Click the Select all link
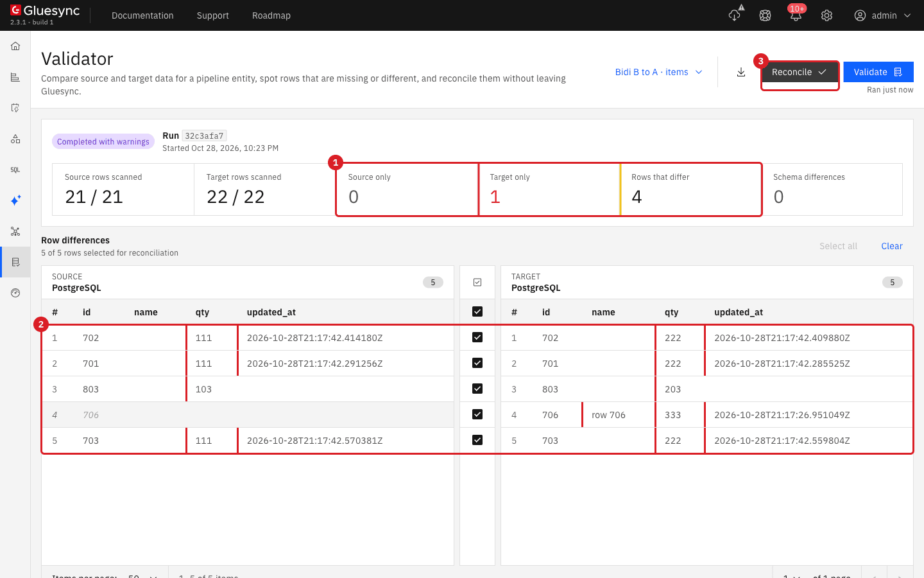Screen dimensions: 924x578 (x=838, y=246)
